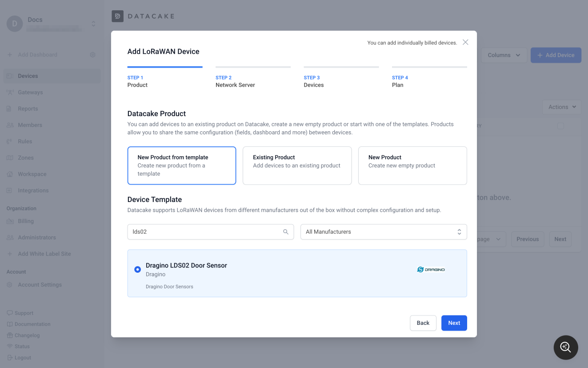Click the Back button in the dialog
The image size is (588, 368).
click(x=423, y=323)
